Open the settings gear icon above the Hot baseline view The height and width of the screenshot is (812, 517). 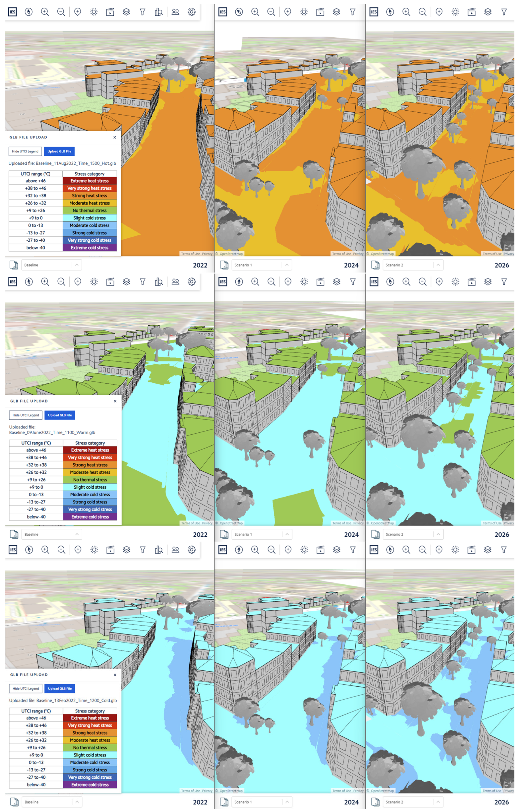coord(191,12)
